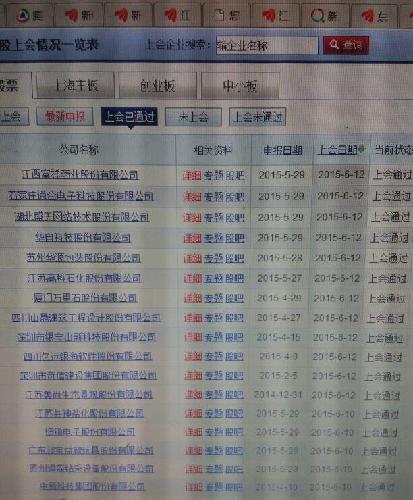The height and width of the screenshot is (500, 413).
Task: Open the red 详细 link in the 深圳市奇信建设集团 row
Action: click(x=194, y=376)
